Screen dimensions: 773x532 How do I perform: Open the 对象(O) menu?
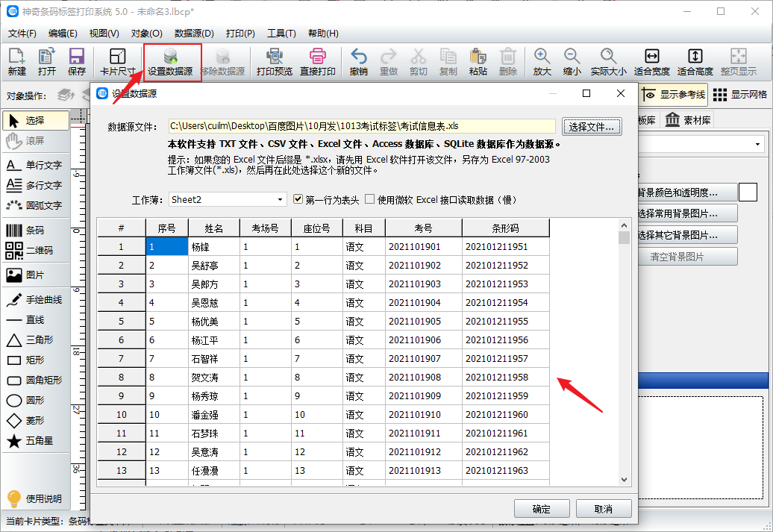(146, 34)
